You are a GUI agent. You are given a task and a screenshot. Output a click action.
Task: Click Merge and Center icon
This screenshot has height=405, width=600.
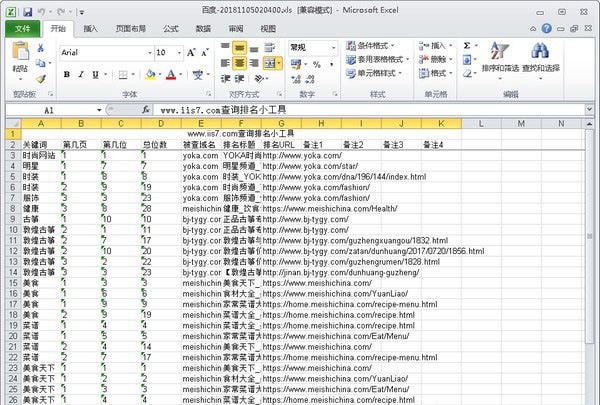tap(270, 63)
